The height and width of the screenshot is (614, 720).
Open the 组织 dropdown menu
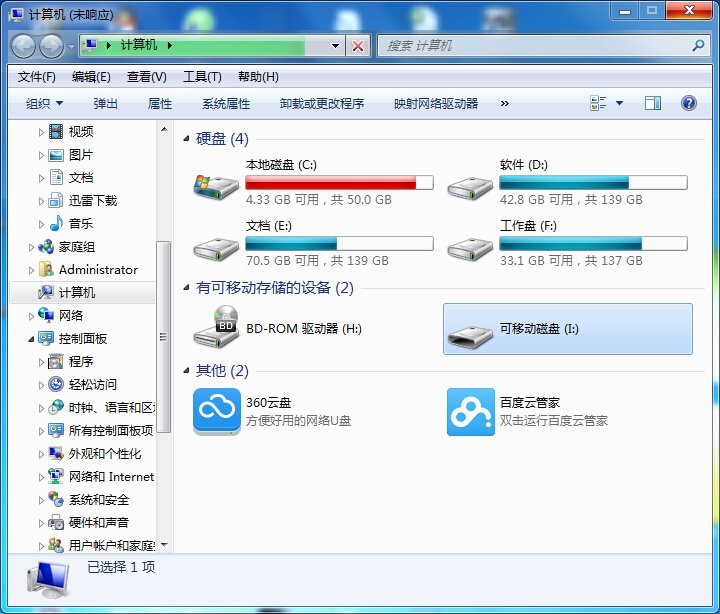[x=44, y=103]
